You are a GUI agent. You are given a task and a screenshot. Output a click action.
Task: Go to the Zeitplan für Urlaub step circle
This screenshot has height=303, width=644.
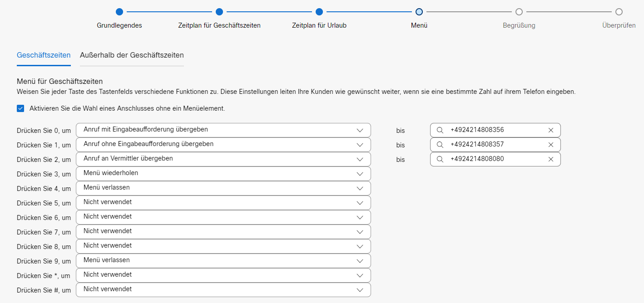click(x=319, y=12)
